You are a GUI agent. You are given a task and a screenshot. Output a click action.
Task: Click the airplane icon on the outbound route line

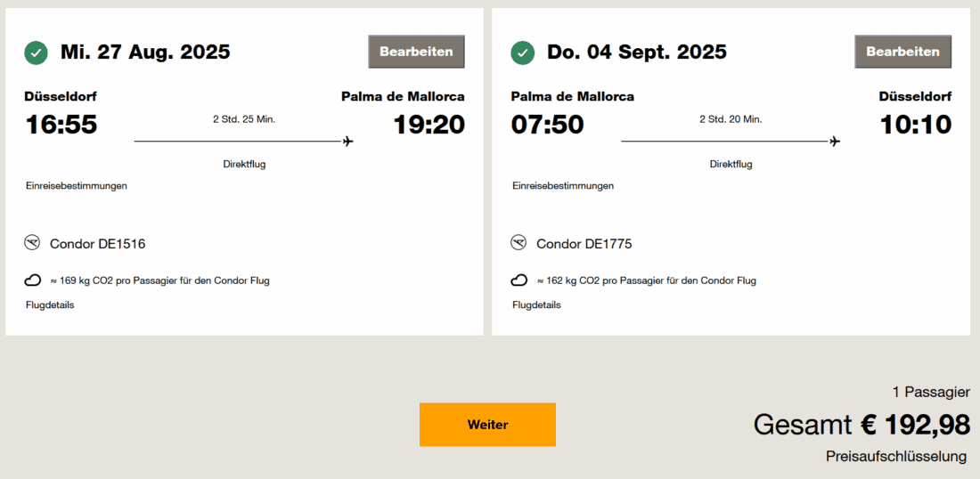[347, 141]
